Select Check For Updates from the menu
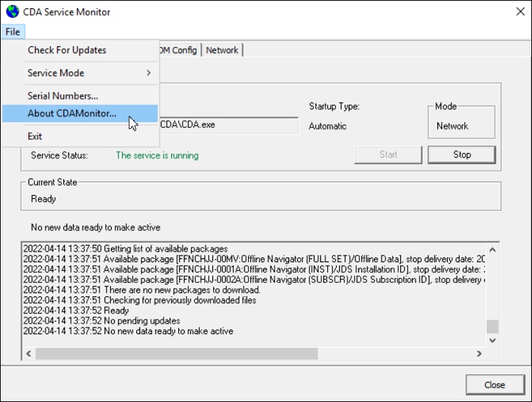The height and width of the screenshot is (402, 532). point(67,51)
